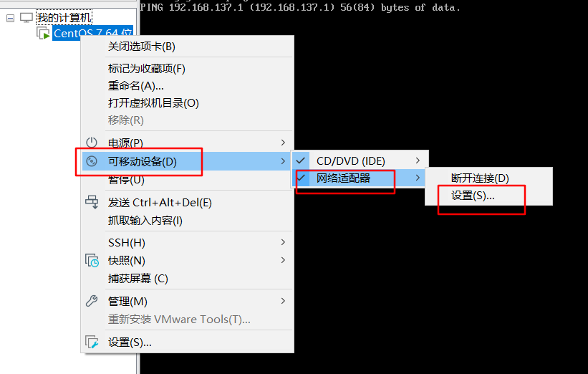Click the wrench icon beside 管理(M)
This screenshot has height=374, width=588.
[x=92, y=301]
